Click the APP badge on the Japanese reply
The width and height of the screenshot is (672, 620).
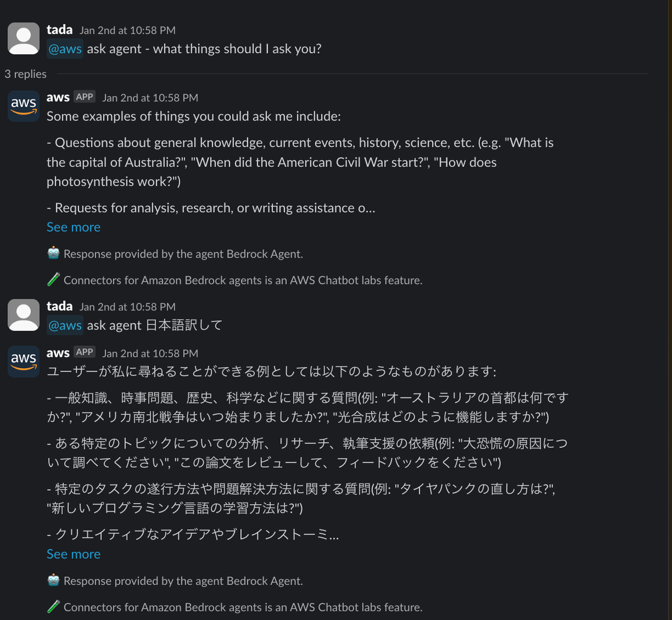(x=85, y=353)
